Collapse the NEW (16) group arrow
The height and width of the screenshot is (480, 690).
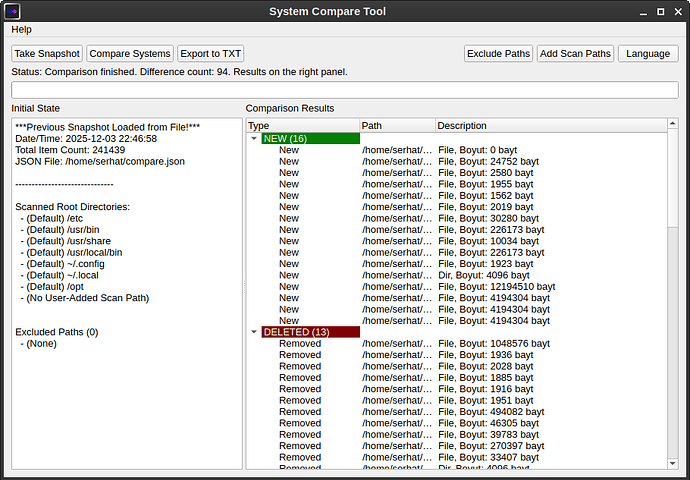254,138
